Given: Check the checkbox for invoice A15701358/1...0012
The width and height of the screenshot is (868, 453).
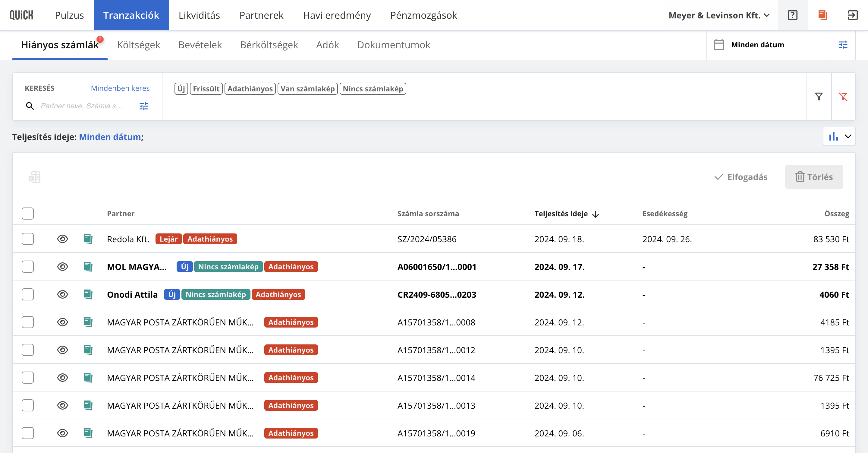Looking at the screenshot, I should click(28, 350).
